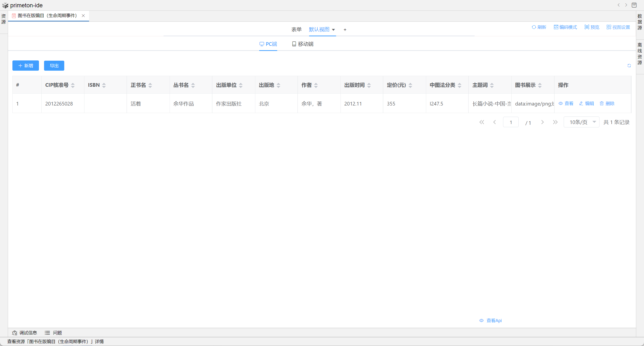Screen dimensions: 644x346
Task: Expand the 默认视图 dropdown arrow
Action: point(333,30)
